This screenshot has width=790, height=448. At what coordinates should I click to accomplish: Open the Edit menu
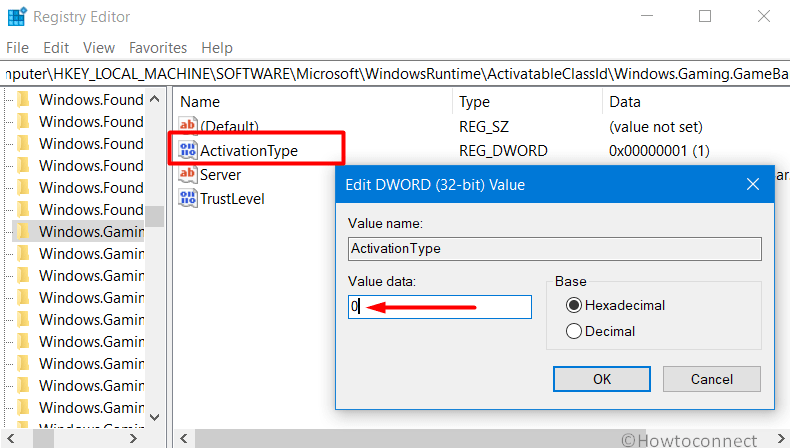tap(56, 48)
